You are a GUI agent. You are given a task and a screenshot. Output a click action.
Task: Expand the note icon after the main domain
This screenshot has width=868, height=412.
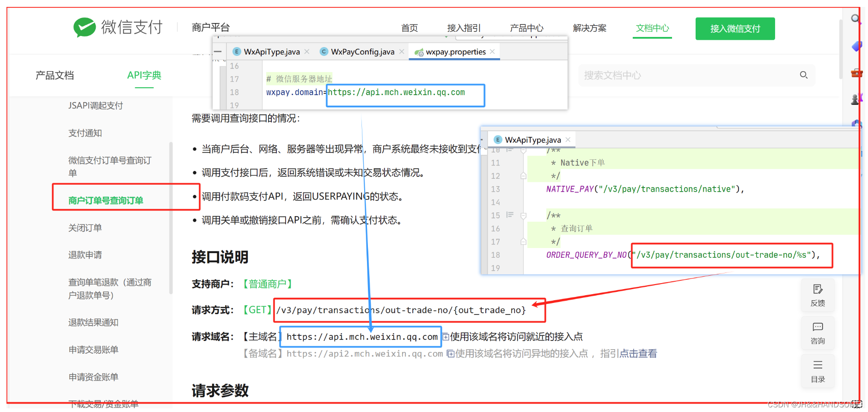[446, 337]
